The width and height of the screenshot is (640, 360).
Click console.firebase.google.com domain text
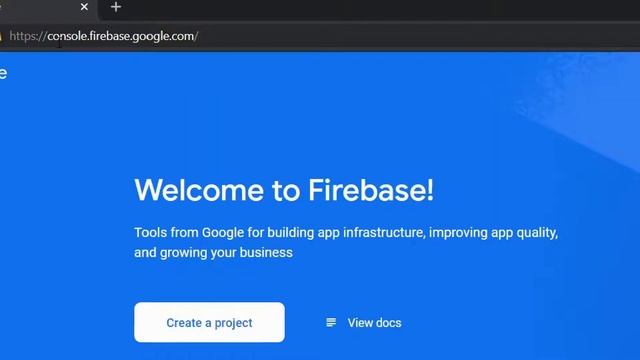pos(121,36)
